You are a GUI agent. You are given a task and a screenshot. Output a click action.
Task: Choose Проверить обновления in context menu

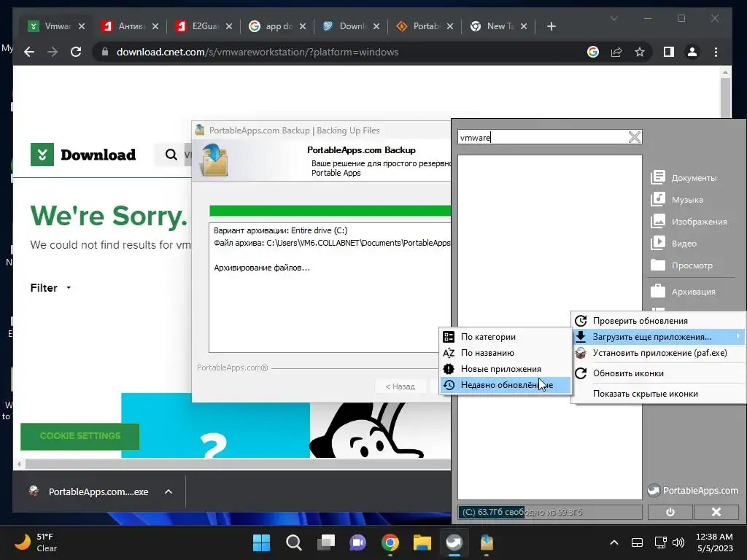[658, 321]
